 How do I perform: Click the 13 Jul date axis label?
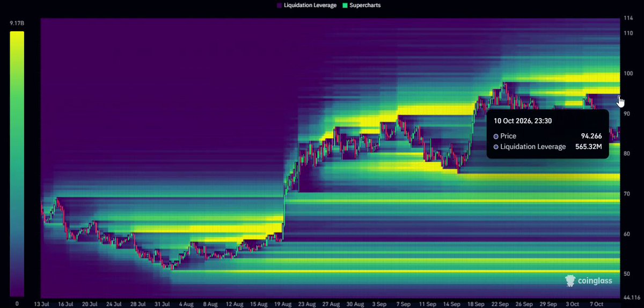[41, 304]
